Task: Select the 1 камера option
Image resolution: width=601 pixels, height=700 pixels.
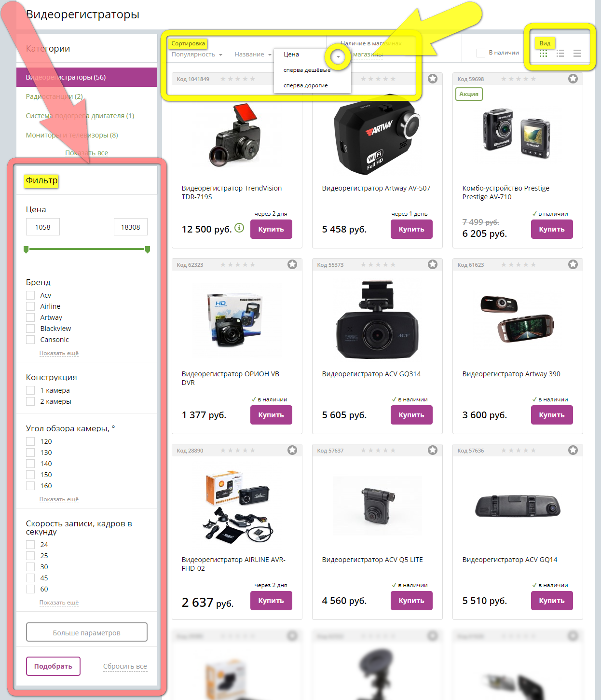Action: click(30, 390)
